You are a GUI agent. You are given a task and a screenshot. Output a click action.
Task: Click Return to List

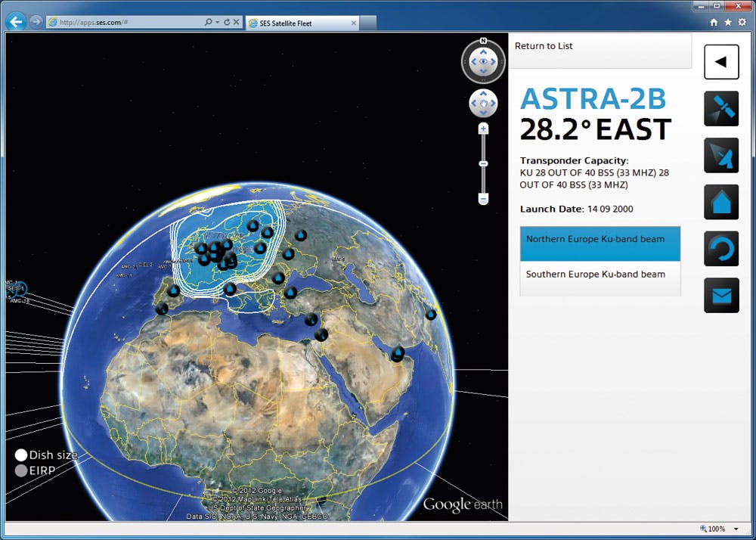pyautogui.click(x=544, y=46)
